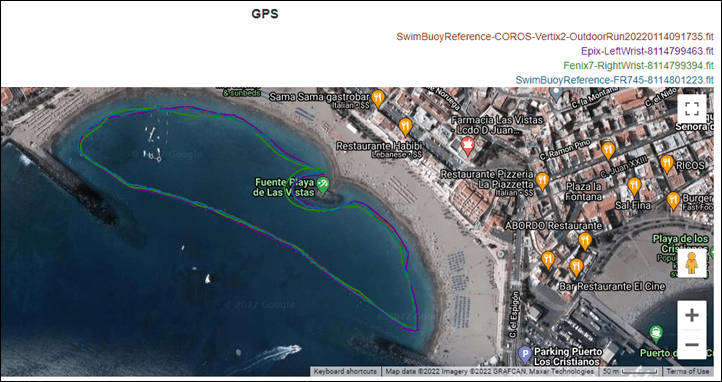Click the ferry port marker at Puerto
Image resolution: width=722 pixels, height=382 pixels.
point(656,333)
